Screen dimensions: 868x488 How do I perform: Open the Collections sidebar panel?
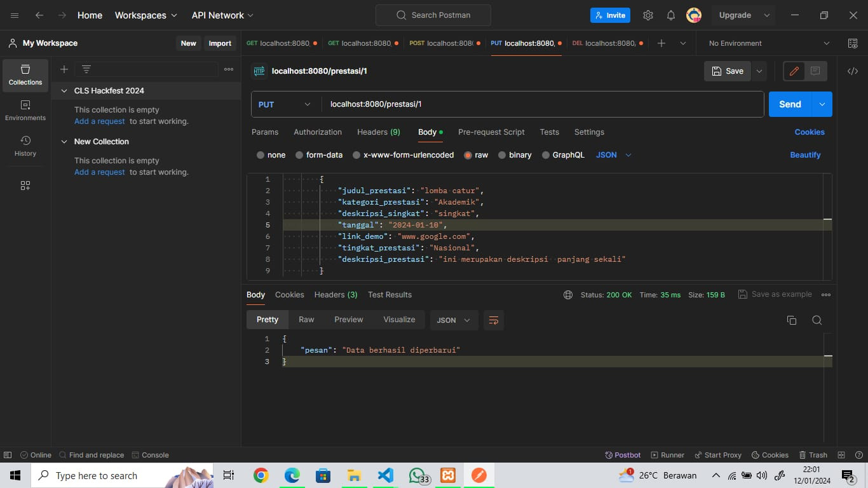(x=25, y=75)
